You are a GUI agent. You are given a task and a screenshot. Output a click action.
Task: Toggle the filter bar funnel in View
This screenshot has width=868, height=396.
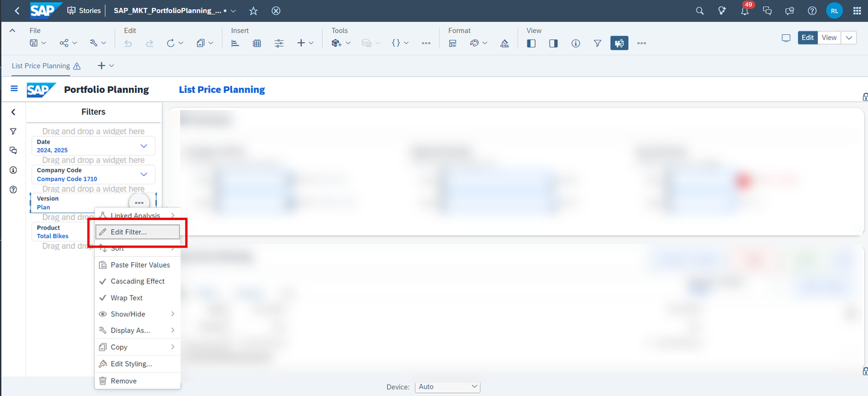[597, 43]
